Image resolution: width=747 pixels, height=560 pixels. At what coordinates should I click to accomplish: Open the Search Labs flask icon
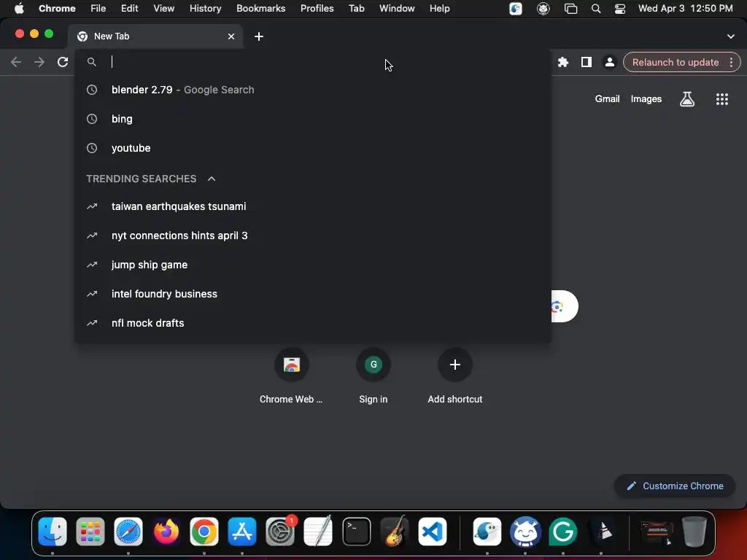[x=687, y=99]
